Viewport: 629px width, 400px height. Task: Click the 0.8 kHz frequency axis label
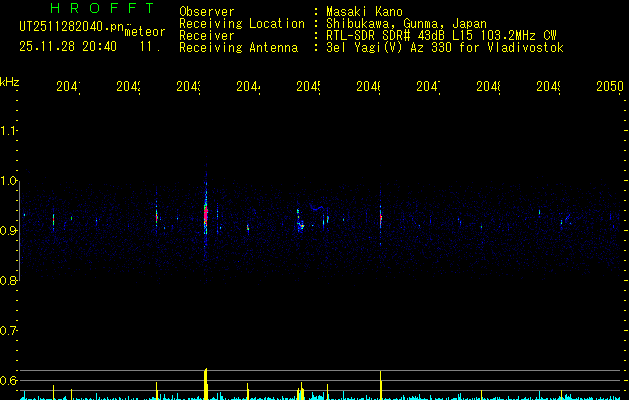click(x=8, y=280)
